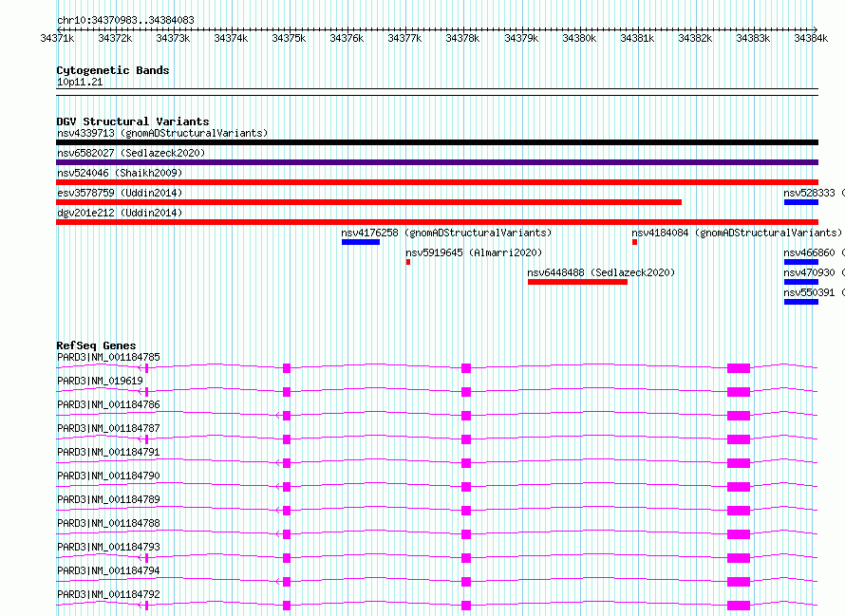Open transcript PARD3|NM_001184787 label
Image resolution: width=845 pixels, height=616 pixels.
coord(108,428)
